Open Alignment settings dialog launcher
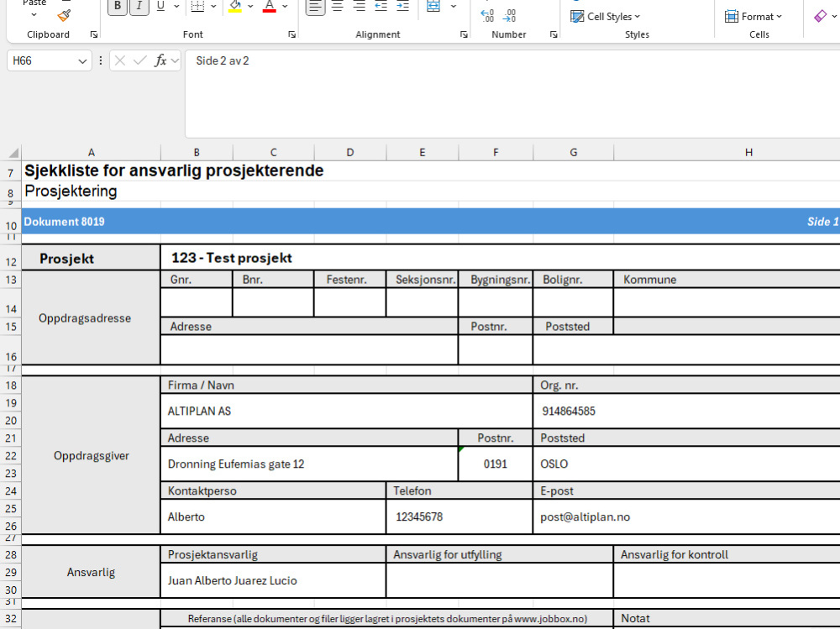 click(464, 34)
